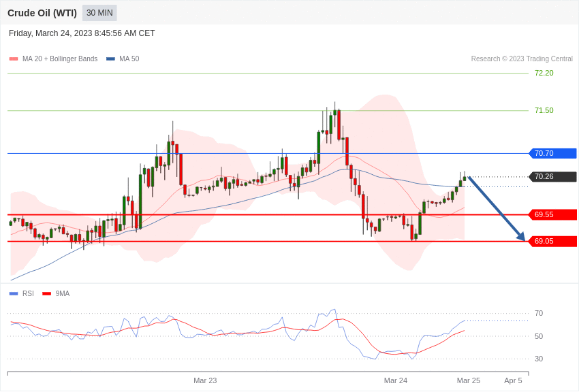The width and height of the screenshot is (579, 392).
Task: Click the pink MA 20 + Bollinger Bands swatch
Action: coord(14,59)
